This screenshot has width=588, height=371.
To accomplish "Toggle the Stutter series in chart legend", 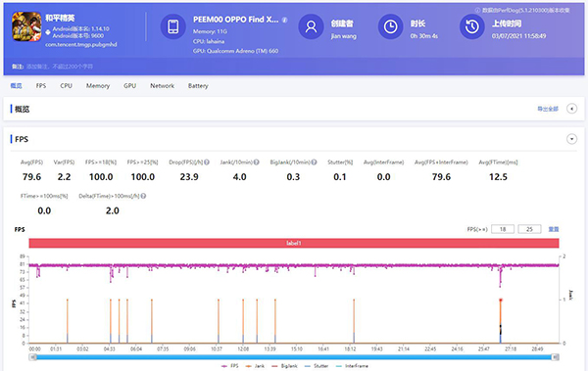I will [317, 366].
